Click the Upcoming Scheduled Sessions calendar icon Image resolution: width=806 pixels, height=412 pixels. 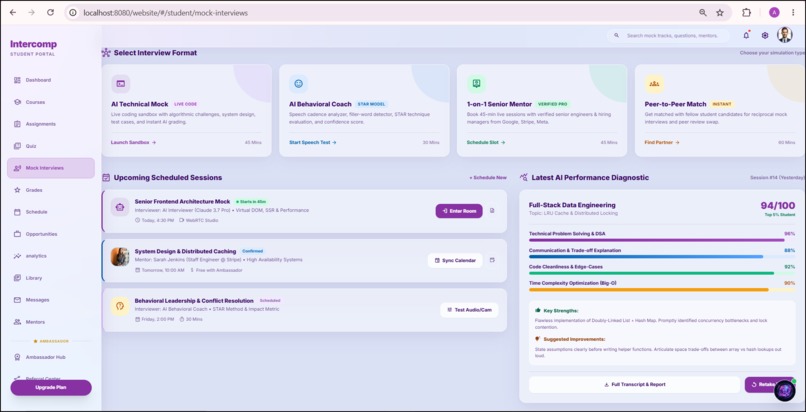tap(106, 178)
